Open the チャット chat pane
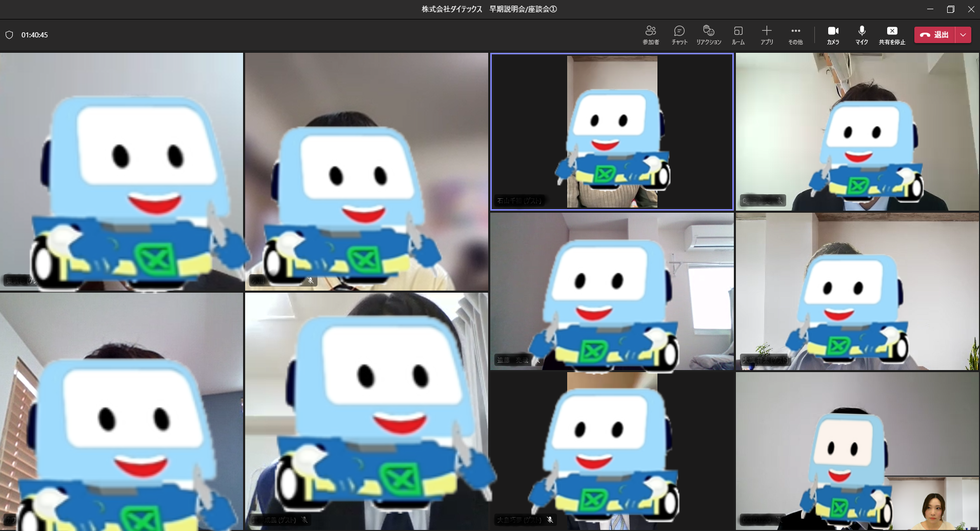The height and width of the screenshot is (531, 980). coord(679,35)
